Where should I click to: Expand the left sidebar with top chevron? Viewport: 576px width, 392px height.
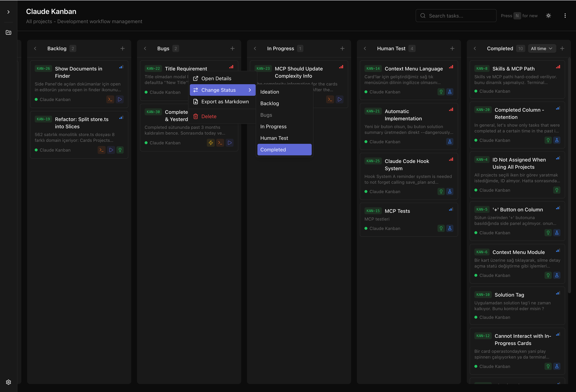click(8, 12)
